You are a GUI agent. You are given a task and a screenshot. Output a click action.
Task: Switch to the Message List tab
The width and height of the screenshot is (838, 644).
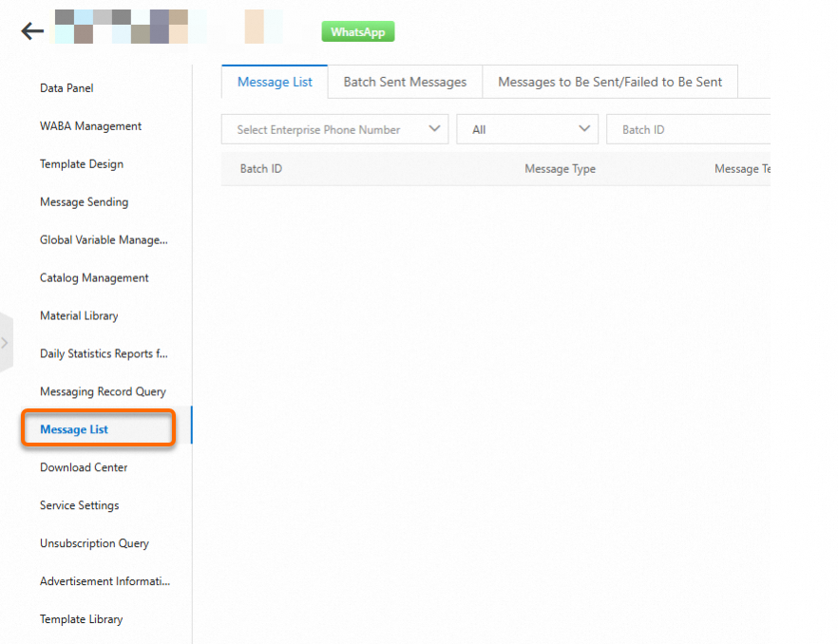275,82
